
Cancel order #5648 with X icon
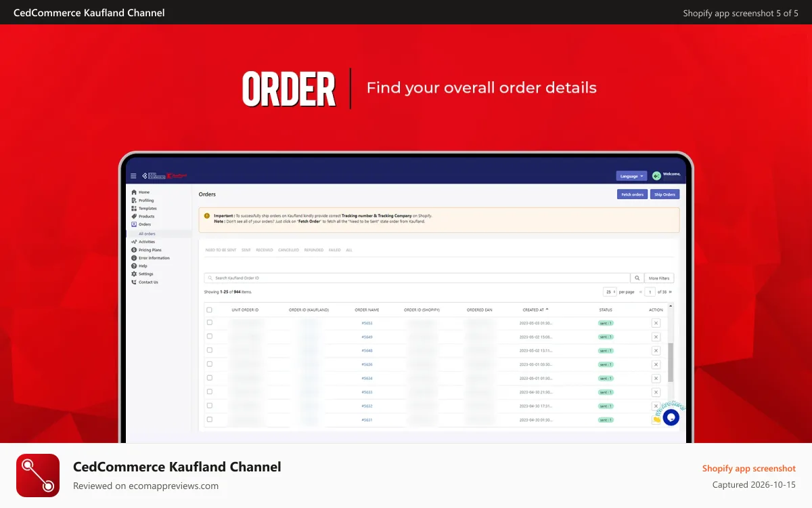click(x=656, y=351)
